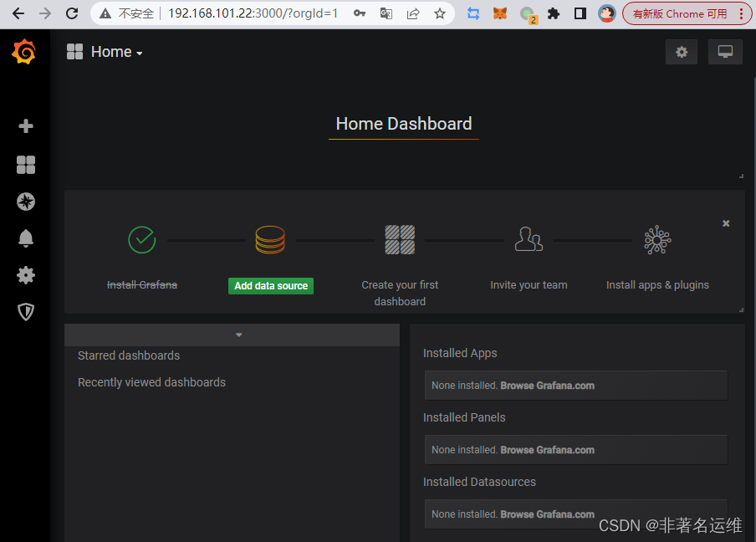This screenshot has width=756, height=542.
Task: Click Invite your team link
Action: [x=529, y=285]
